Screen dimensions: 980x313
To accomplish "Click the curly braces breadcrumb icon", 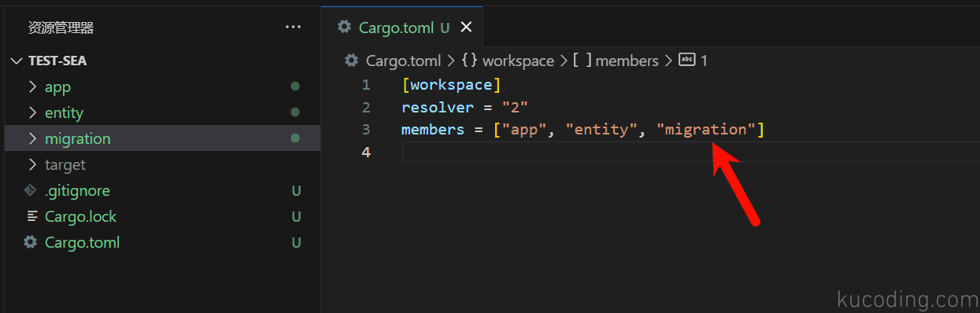I will [x=469, y=61].
